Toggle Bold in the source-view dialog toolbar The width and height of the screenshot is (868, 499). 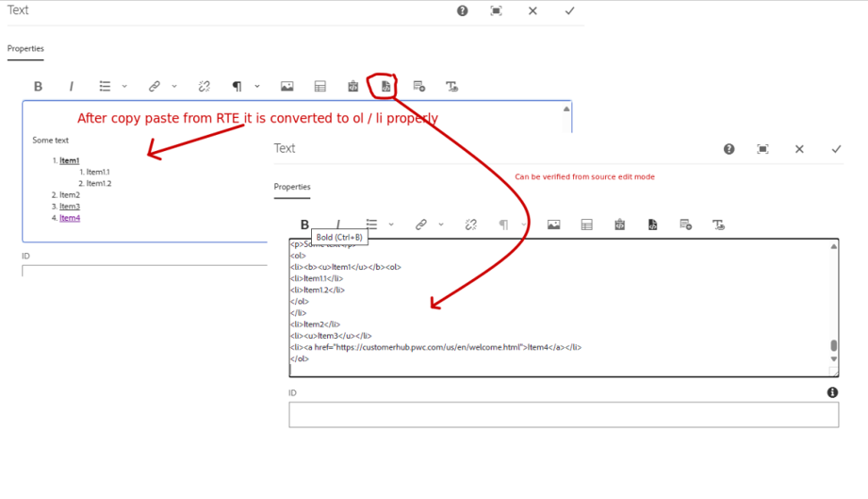[x=304, y=225]
